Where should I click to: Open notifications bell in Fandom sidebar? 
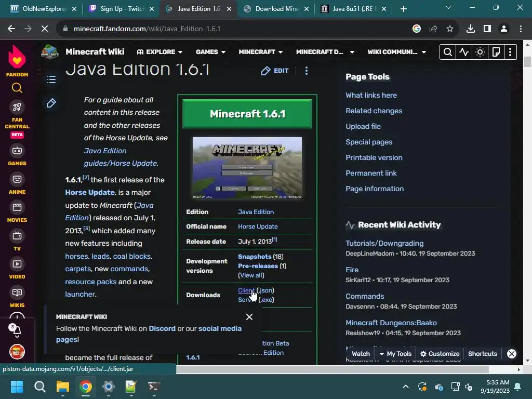click(17, 331)
